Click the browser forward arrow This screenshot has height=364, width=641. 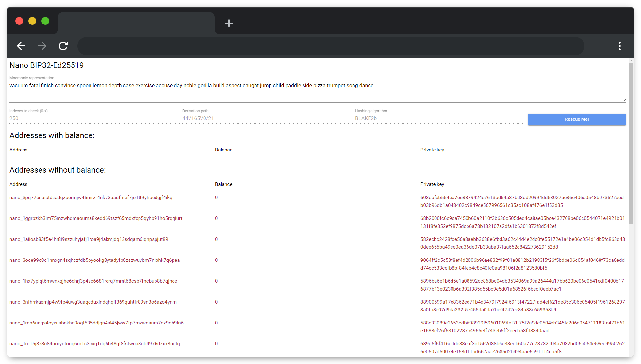click(42, 46)
